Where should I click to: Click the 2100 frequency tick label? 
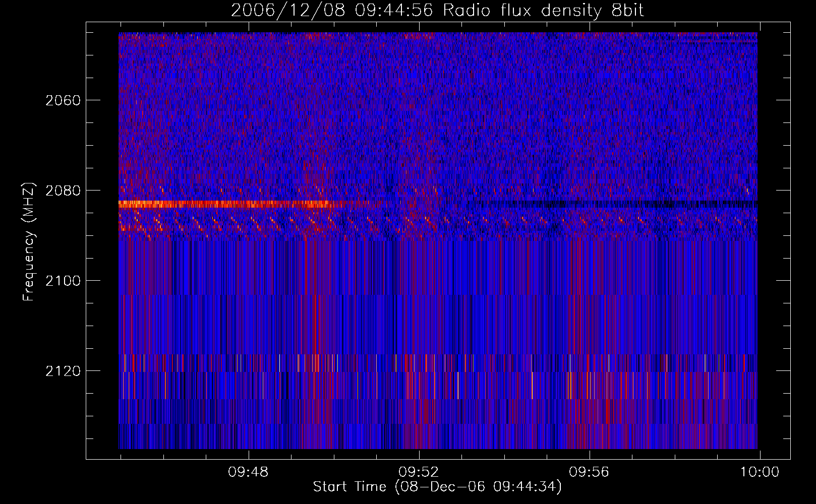tap(63, 281)
